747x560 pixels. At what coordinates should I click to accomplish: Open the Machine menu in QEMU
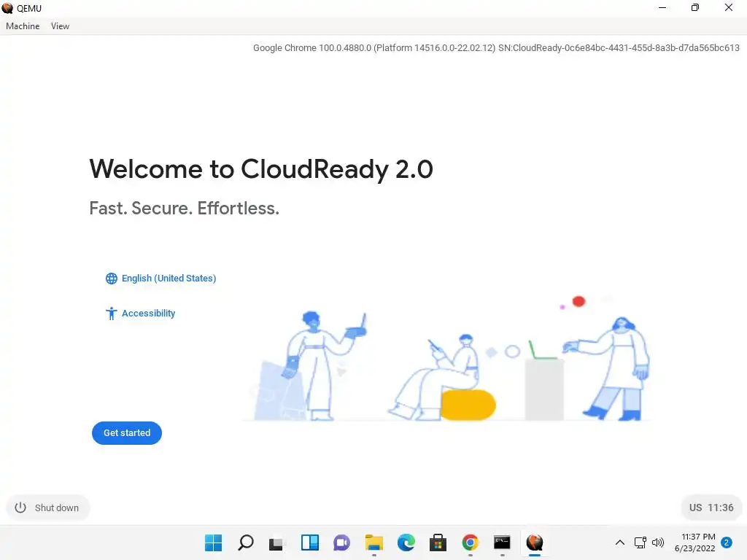click(x=23, y=26)
